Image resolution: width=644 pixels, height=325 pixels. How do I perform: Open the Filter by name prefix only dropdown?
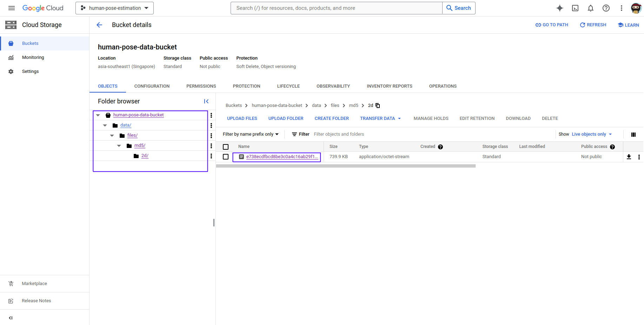(251, 134)
